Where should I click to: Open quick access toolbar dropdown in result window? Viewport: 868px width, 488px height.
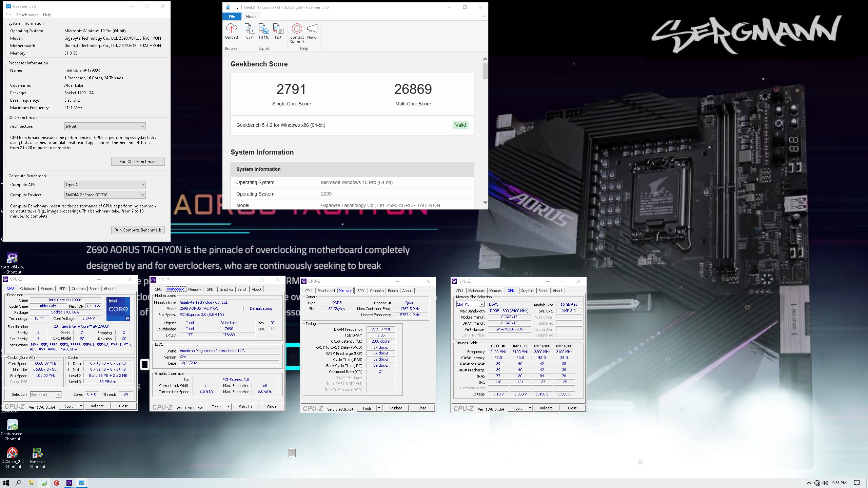point(237,7)
